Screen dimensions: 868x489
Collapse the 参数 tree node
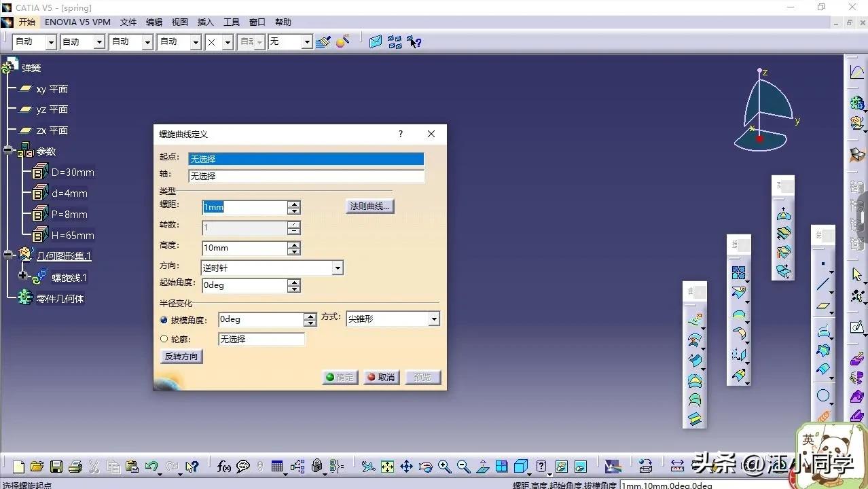click(x=8, y=151)
